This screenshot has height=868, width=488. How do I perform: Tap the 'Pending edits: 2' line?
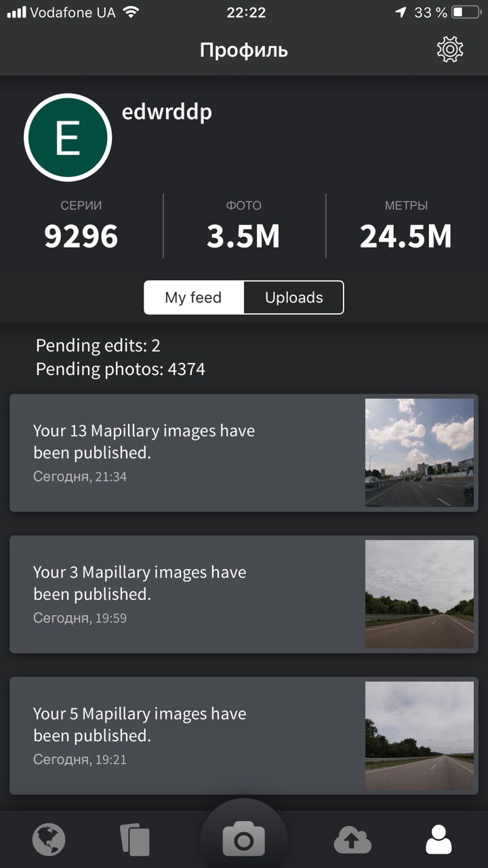pyautogui.click(x=98, y=346)
